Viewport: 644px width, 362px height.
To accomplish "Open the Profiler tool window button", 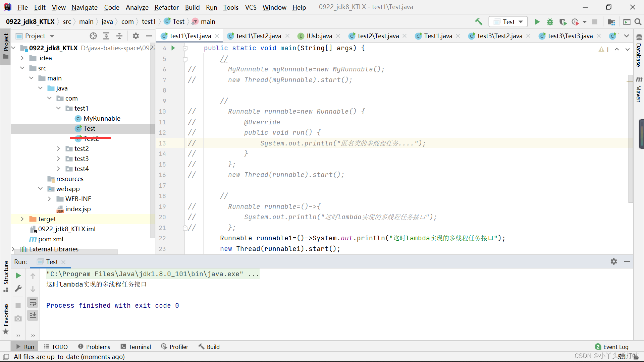I will [174, 347].
